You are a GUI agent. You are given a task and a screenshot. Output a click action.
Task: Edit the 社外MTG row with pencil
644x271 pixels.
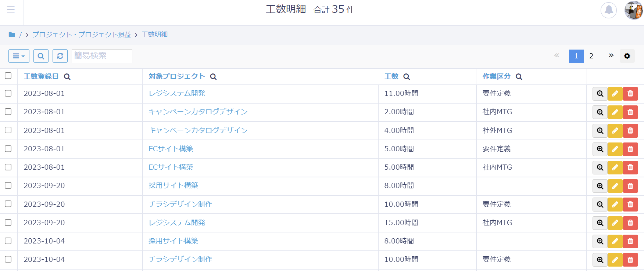[x=615, y=131]
